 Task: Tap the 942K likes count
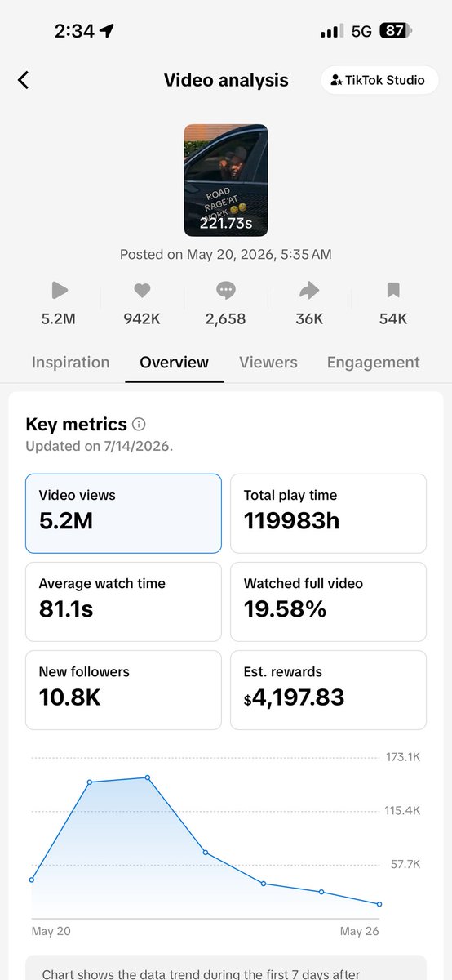click(142, 319)
